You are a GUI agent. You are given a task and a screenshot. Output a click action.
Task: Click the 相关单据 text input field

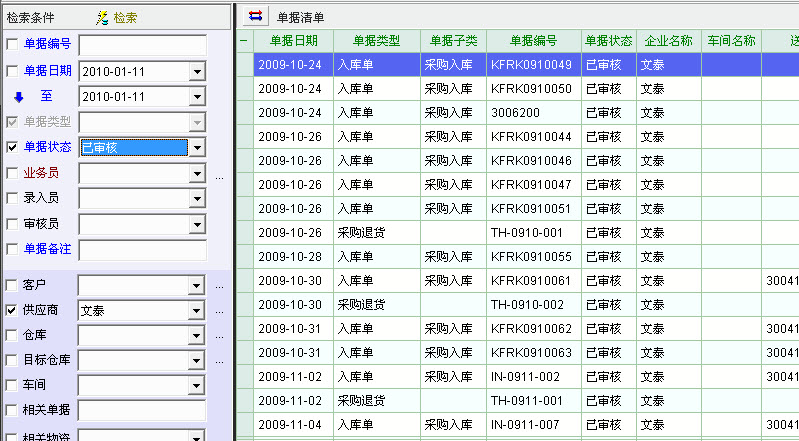pos(142,410)
